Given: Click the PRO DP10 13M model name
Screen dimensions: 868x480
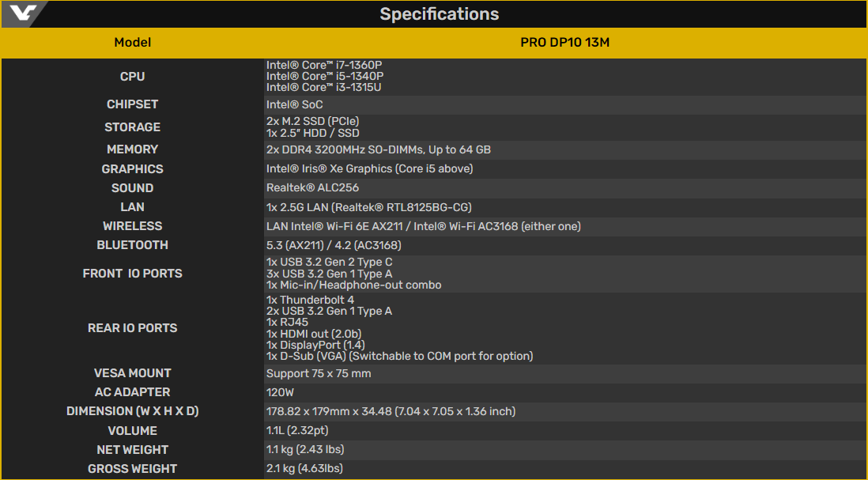Looking at the screenshot, I should click(564, 43).
